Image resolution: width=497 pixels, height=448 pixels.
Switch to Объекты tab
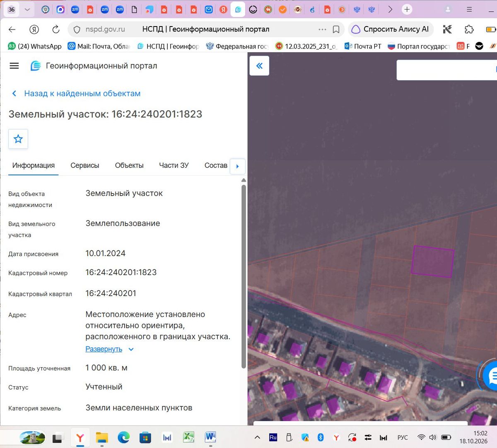pos(129,165)
